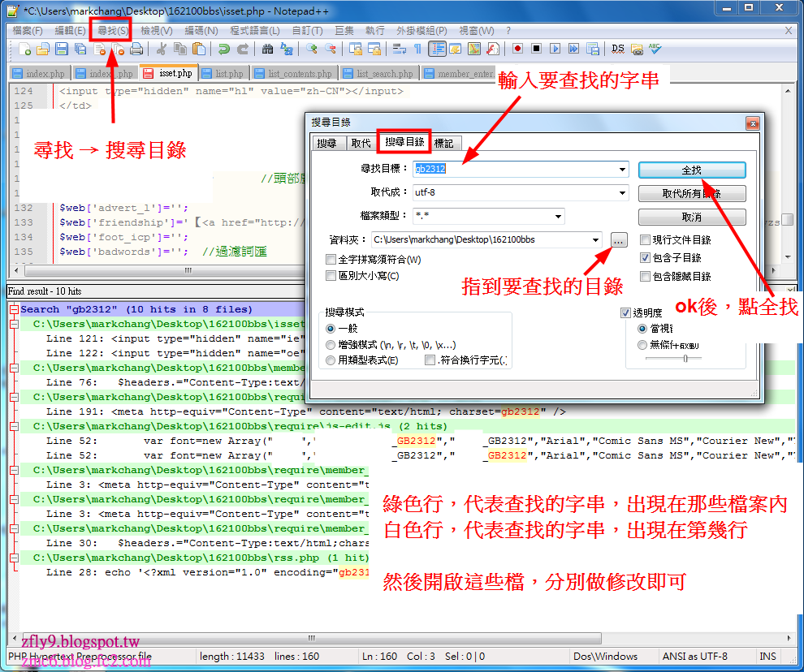804x672 pixels.
Task: Enable 區別大小寫(C) checkbox
Action: tap(331, 276)
